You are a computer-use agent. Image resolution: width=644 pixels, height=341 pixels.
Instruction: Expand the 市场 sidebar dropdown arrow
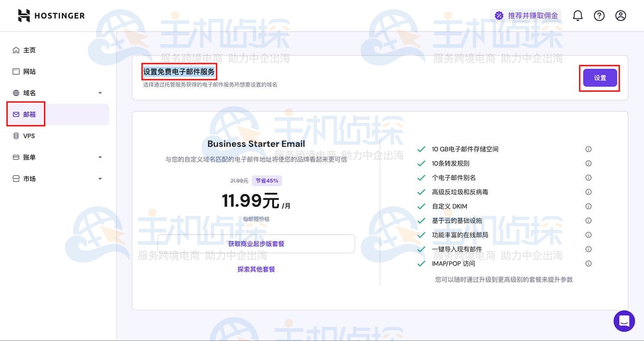[100, 179]
